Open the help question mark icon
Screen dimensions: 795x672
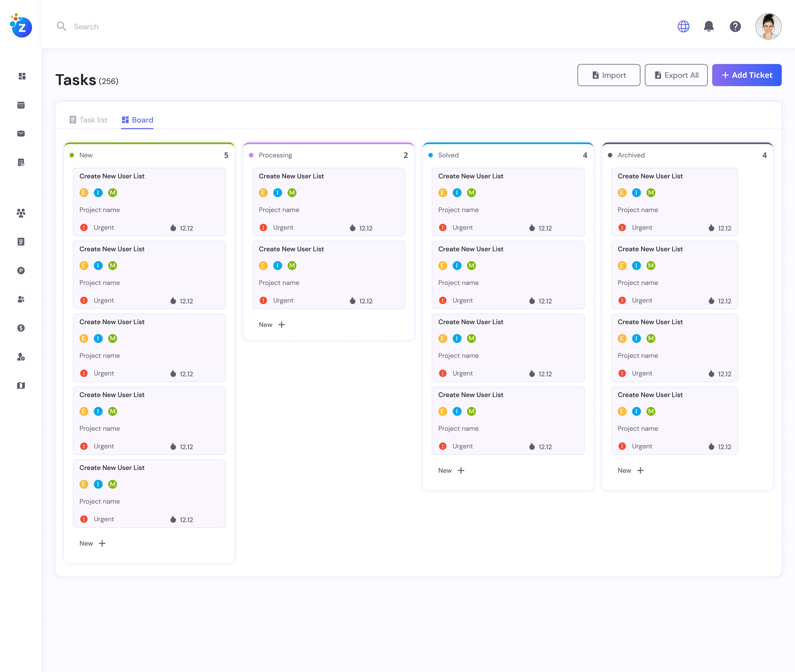pyautogui.click(x=735, y=26)
